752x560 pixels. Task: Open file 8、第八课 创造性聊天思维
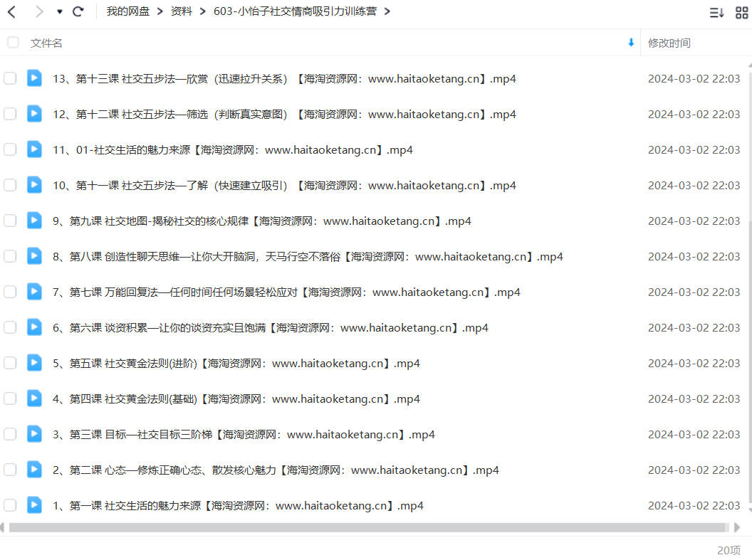coord(308,257)
